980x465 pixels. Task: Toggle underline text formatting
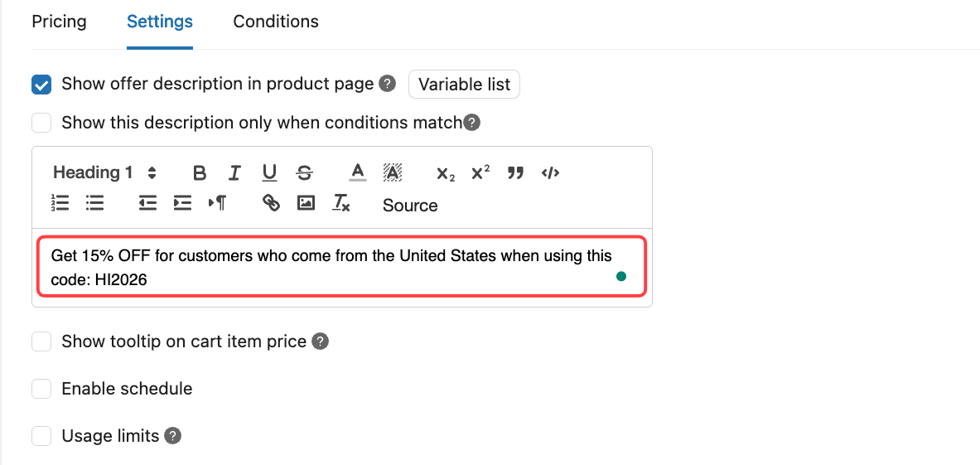click(269, 173)
